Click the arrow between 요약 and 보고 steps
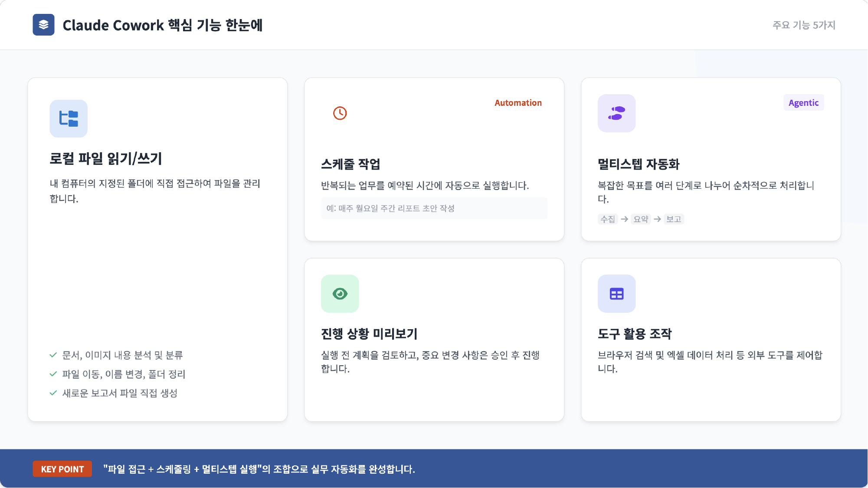This screenshot has height=488, width=868. click(658, 219)
